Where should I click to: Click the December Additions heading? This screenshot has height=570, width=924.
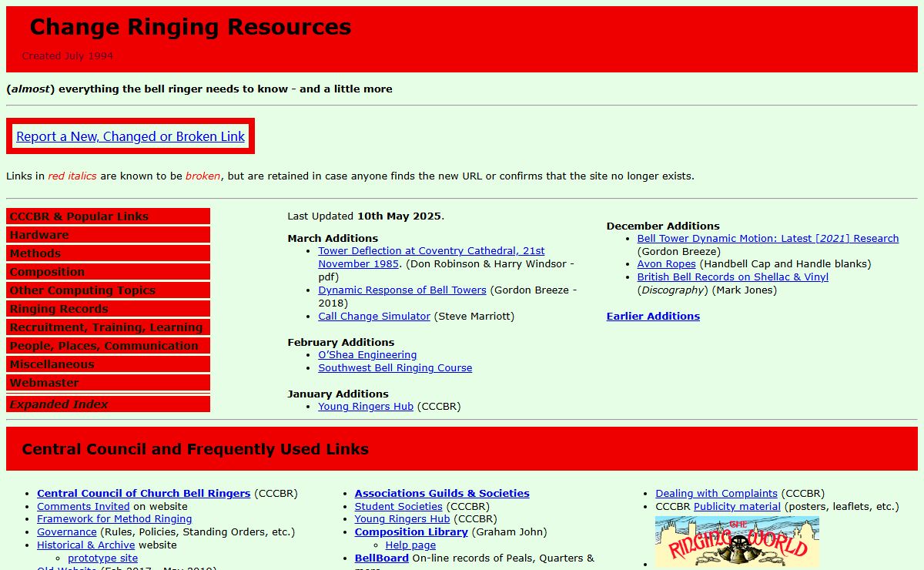[x=663, y=226]
